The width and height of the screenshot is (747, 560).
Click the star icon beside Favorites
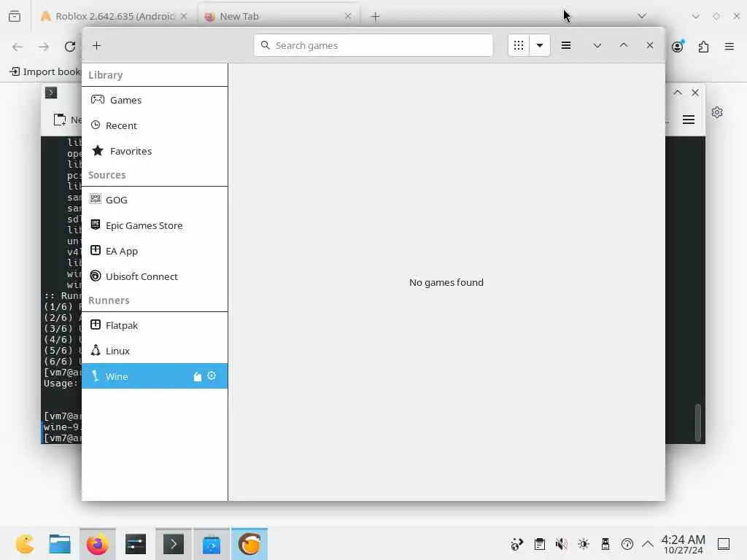pyautogui.click(x=98, y=150)
